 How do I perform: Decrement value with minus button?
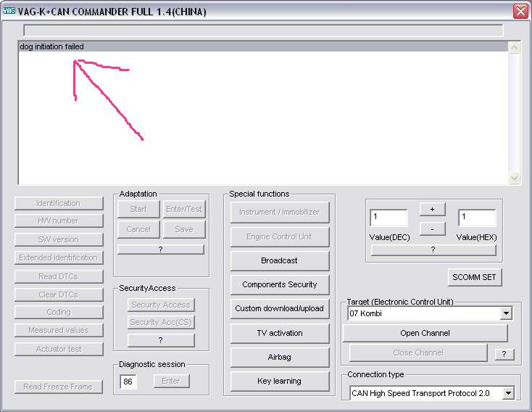pos(432,229)
